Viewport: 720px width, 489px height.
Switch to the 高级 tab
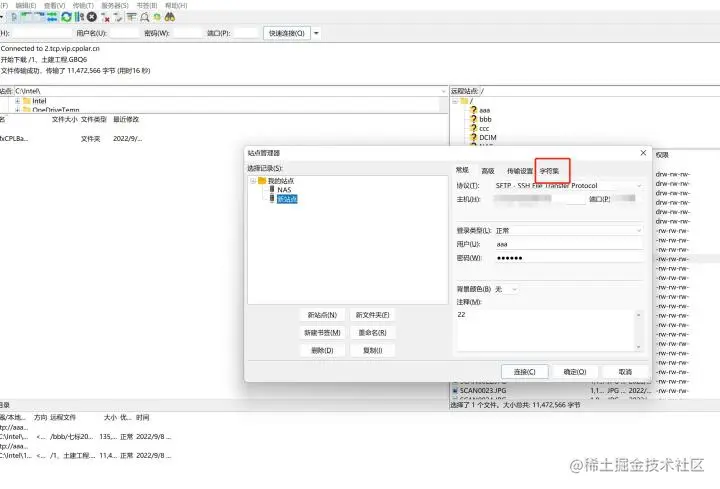coord(488,171)
